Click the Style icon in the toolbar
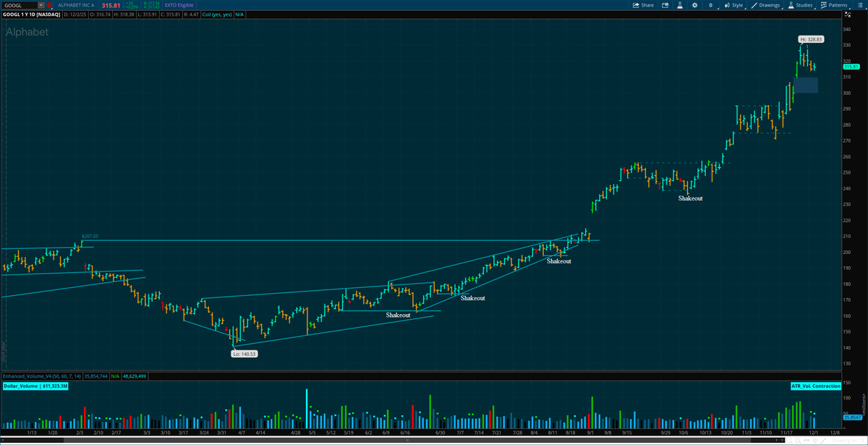Image resolution: width=868 pixels, height=445 pixels. pos(727,5)
